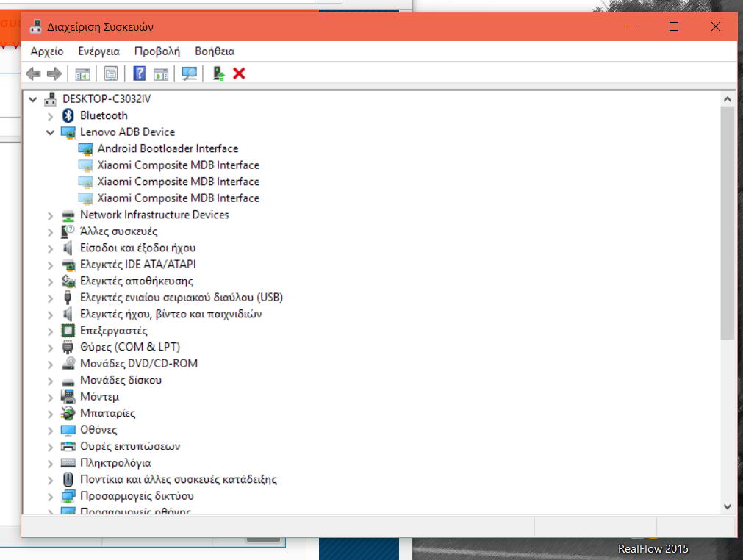This screenshot has width=743, height=560.
Task: Click the Forward arrow in toolbar
Action: coord(54,73)
